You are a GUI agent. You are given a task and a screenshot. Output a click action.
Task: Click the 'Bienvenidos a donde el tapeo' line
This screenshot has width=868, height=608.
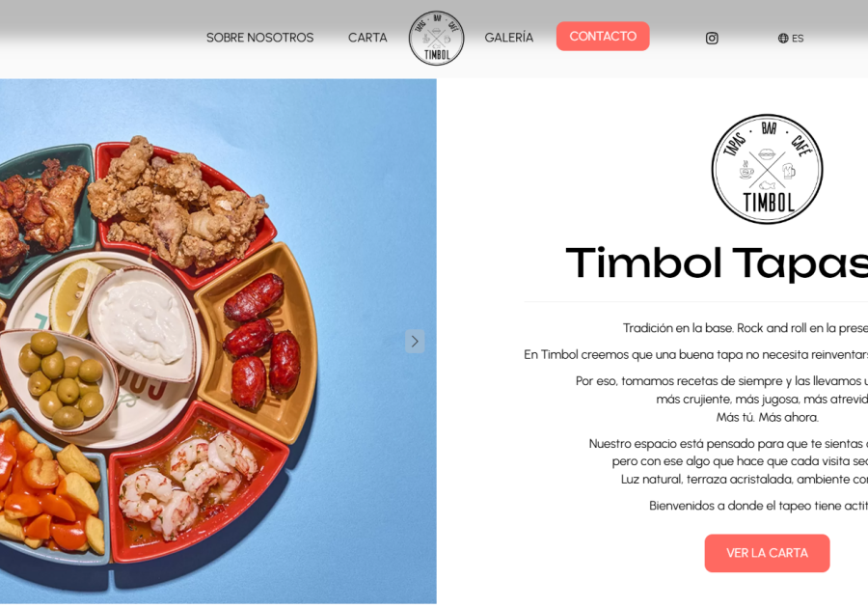coord(758,506)
